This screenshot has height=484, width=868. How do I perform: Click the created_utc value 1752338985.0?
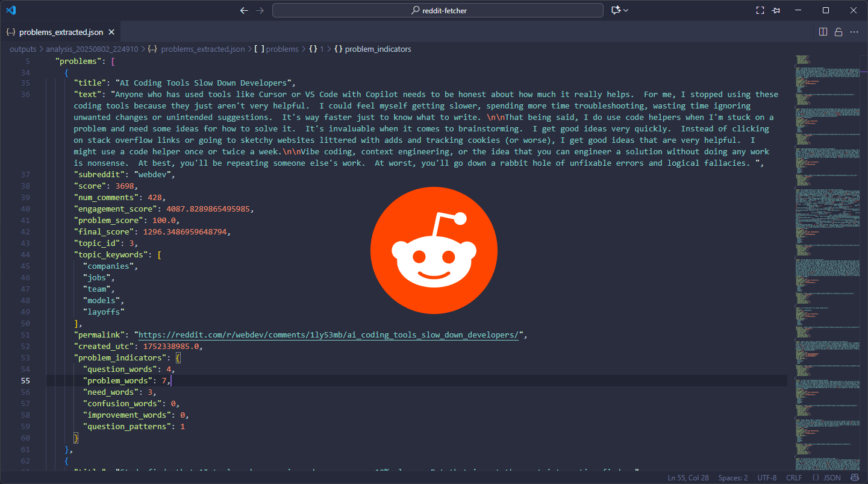click(172, 347)
